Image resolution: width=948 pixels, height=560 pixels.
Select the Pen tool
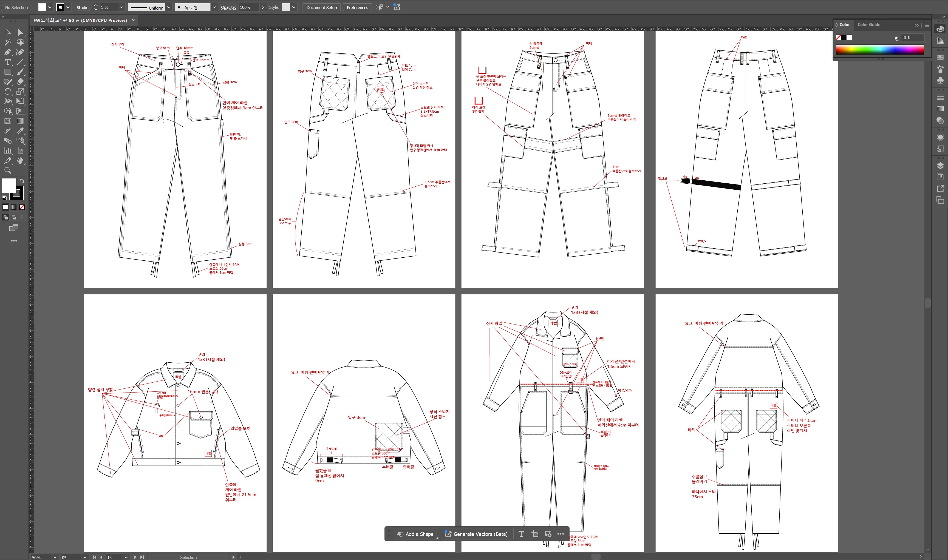point(8,52)
